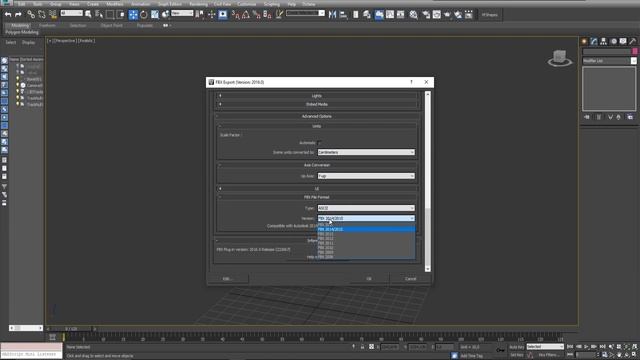Toggle the Window/Crossing selection icon
640x360 pixels.
click(121, 15)
